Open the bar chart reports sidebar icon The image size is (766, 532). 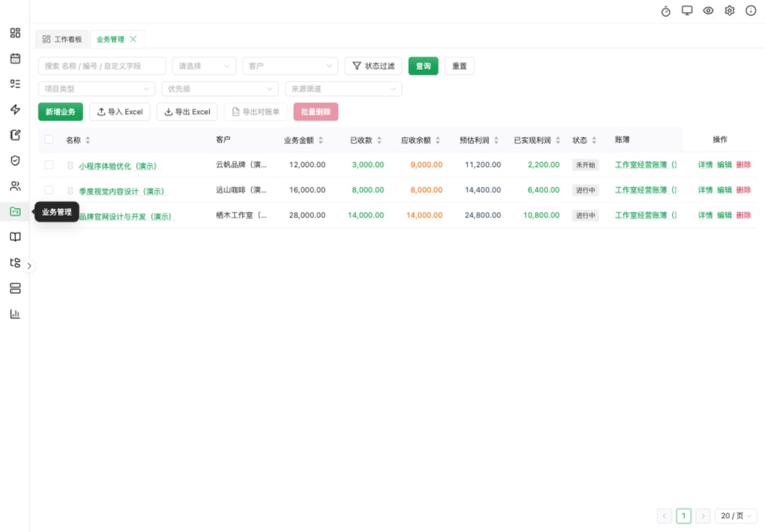coord(15,314)
